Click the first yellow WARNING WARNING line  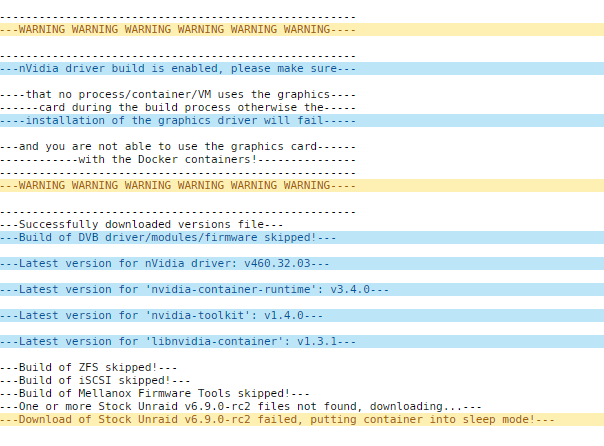coord(302,30)
